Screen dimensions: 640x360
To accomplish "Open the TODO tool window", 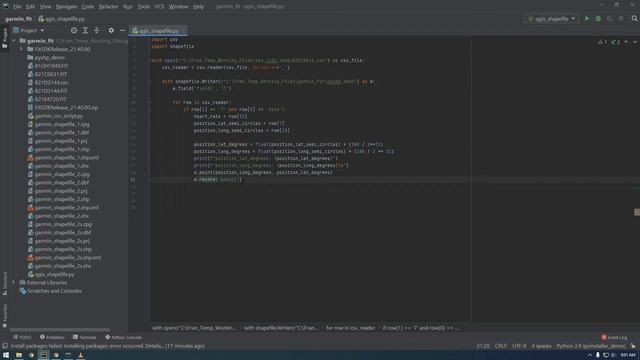I will 22,338.
